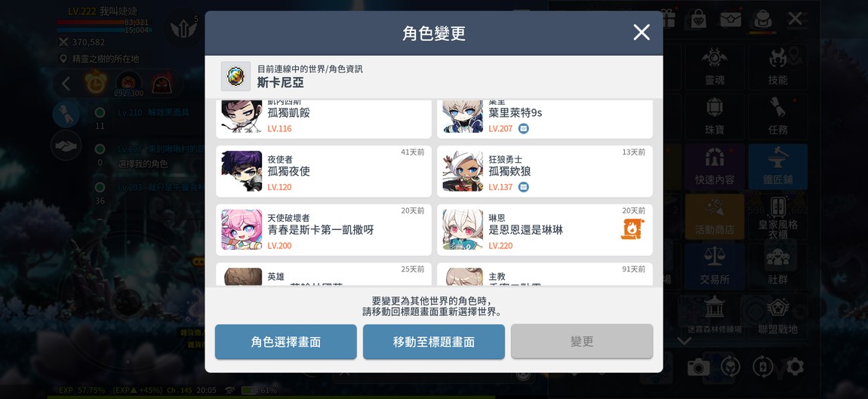Select character 孤獨夜使 LV.120

pyautogui.click(x=323, y=171)
